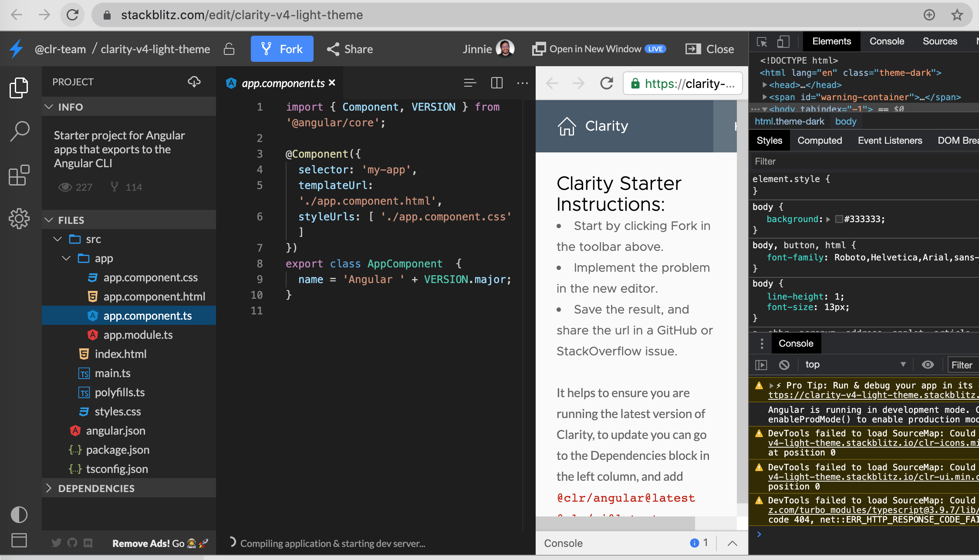Click the Clarity home icon in preview
Image resolution: width=979 pixels, height=560 pixels.
[567, 126]
